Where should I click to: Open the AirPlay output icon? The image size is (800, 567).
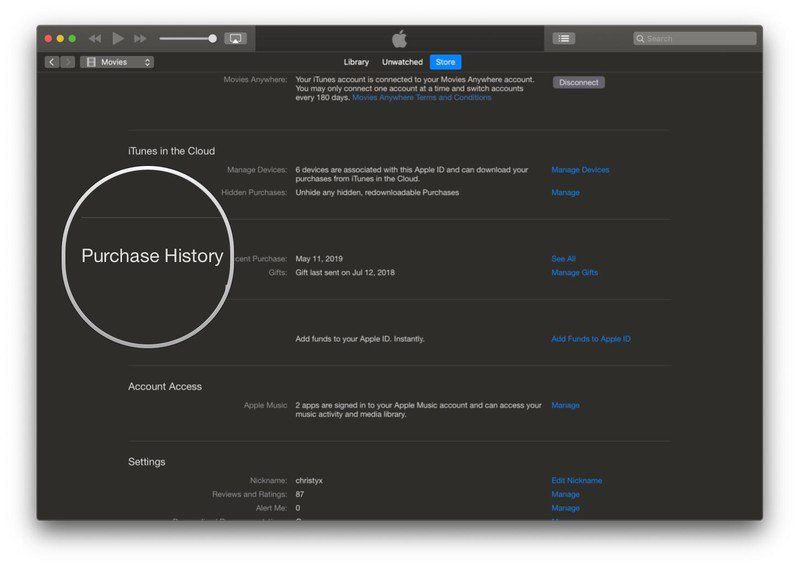pyautogui.click(x=235, y=38)
